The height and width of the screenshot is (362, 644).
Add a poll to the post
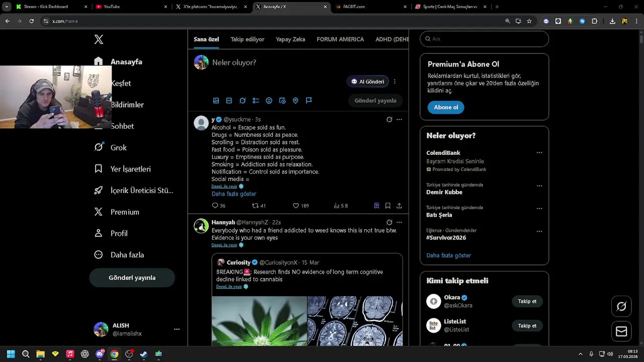tap(256, 101)
